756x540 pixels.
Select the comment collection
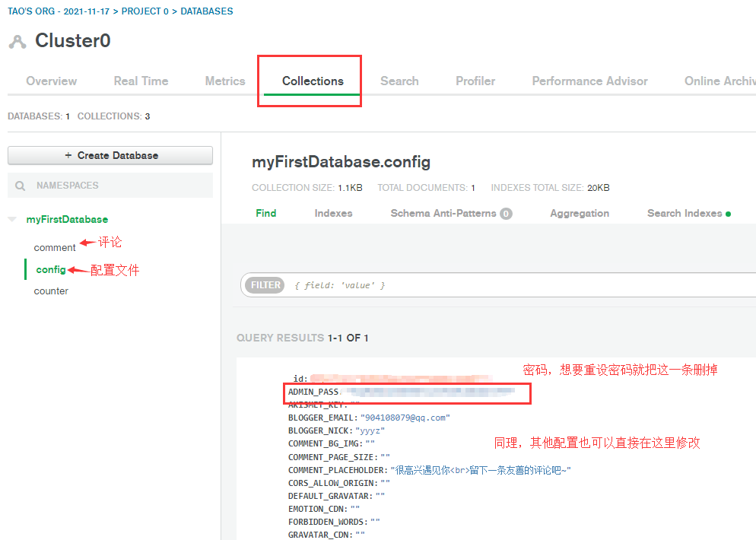click(x=55, y=247)
